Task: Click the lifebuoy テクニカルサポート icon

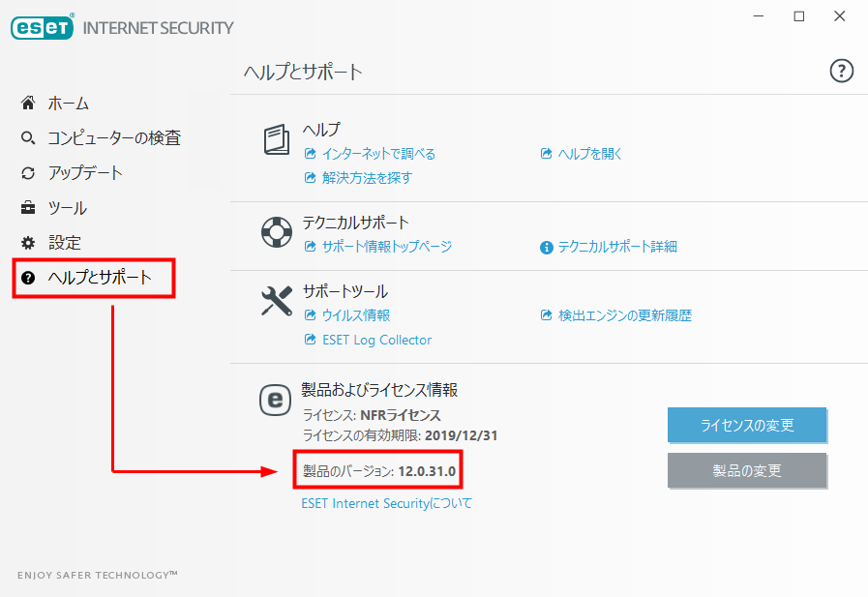Action: click(x=277, y=232)
